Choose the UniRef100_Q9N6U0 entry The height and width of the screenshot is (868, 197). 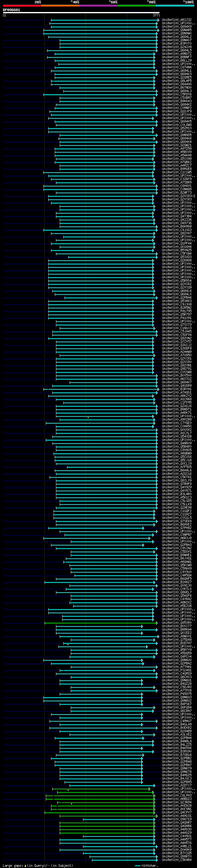pyautogui.click(x=177, y=660)
